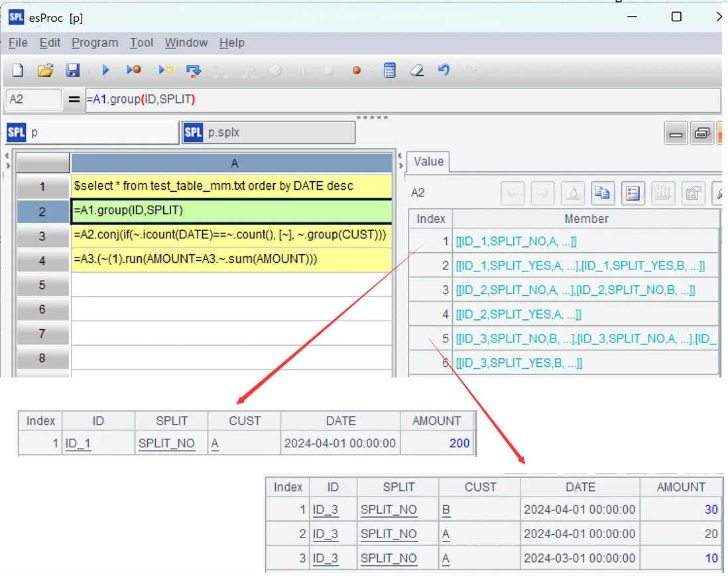Collapse the left panel arrow

coord(7,155)
